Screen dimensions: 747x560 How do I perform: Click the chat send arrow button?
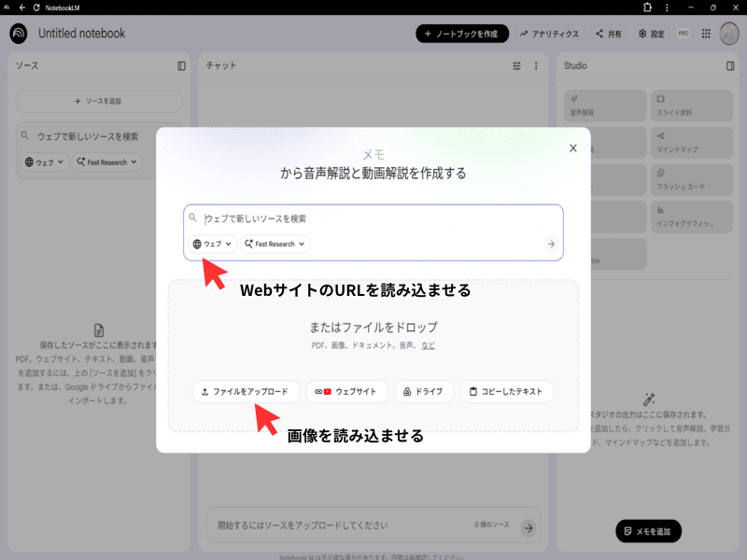(529, 527)
